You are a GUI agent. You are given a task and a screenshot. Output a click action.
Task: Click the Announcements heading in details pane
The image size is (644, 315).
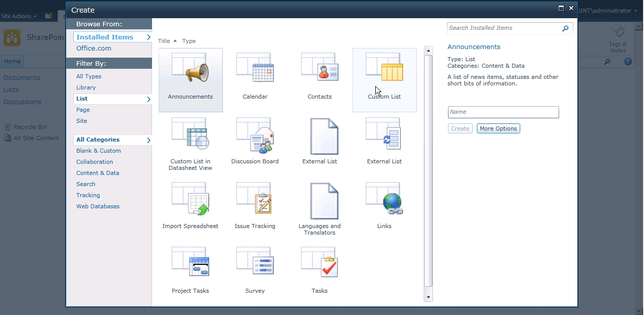474,47
